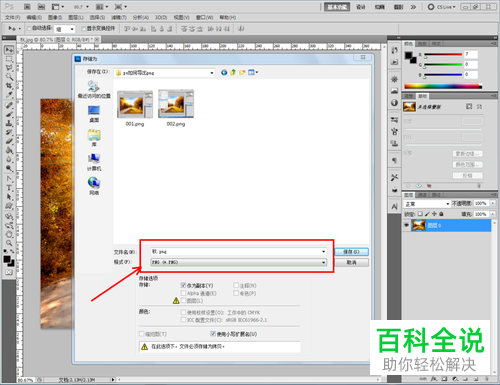Open the 滤镜(T) menu
The image size is (500, 385).
point(119,17)
